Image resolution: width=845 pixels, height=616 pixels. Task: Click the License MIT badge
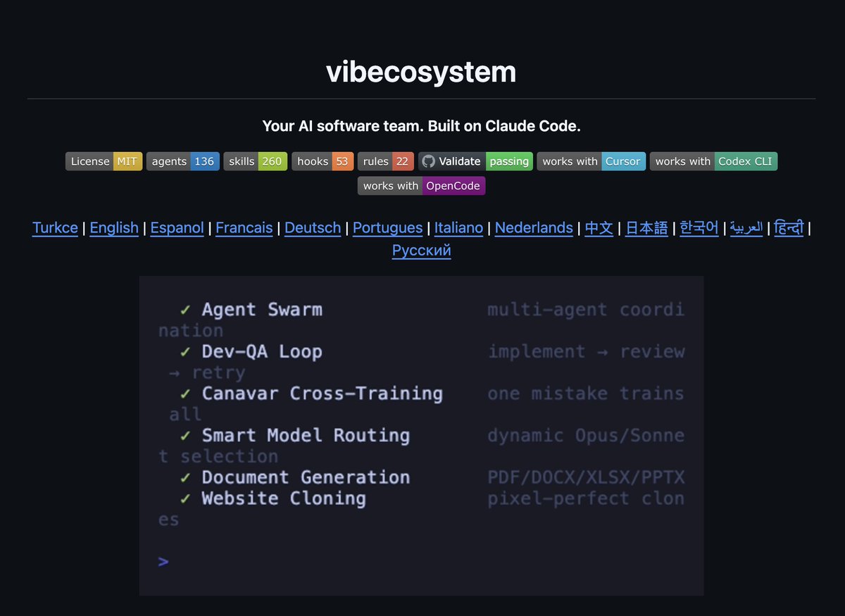point(104,161)
